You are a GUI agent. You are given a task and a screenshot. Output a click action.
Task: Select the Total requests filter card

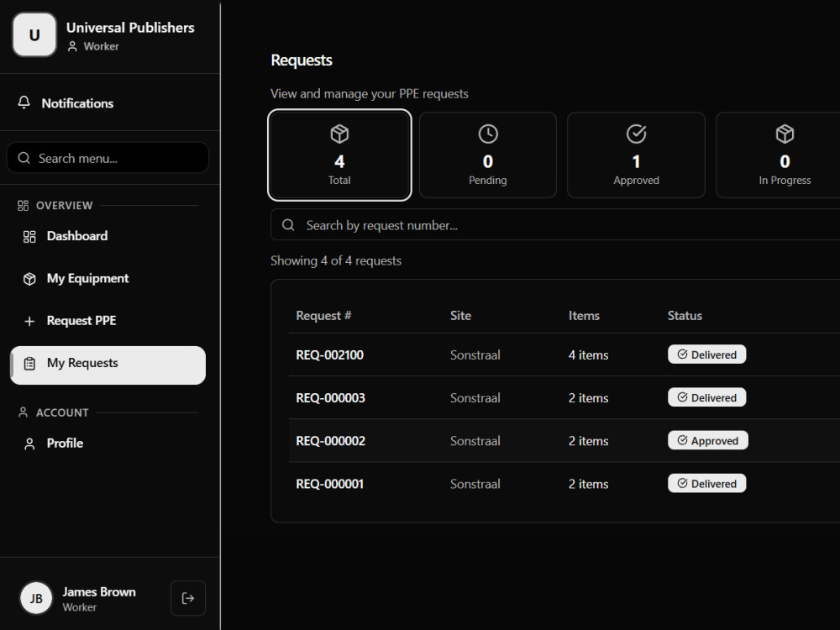339,155
